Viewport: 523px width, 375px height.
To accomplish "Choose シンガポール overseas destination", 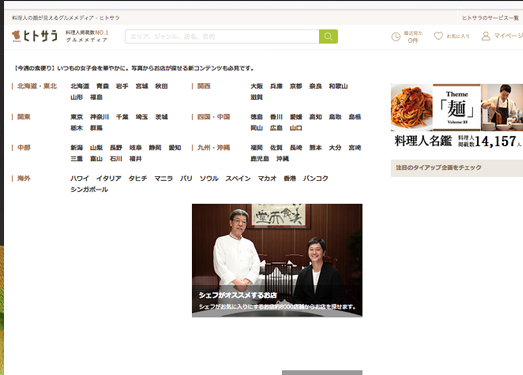I will click(x=89, y=189).
